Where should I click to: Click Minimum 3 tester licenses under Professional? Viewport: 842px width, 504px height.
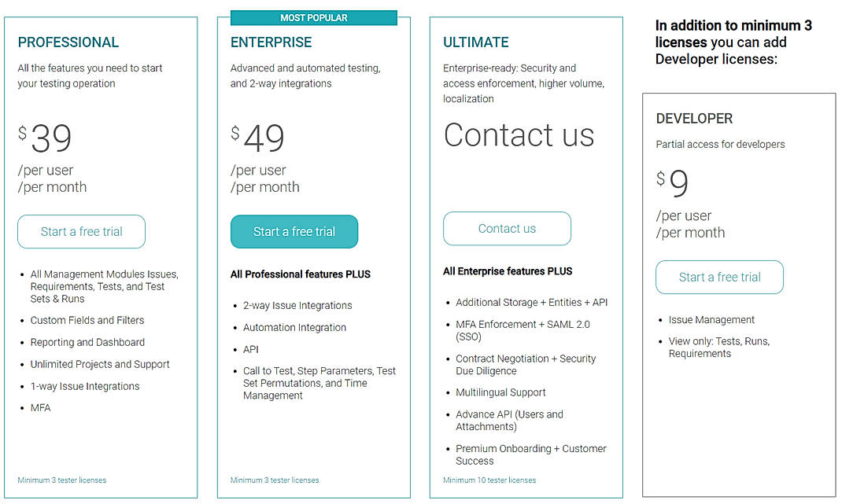point(61,480)
